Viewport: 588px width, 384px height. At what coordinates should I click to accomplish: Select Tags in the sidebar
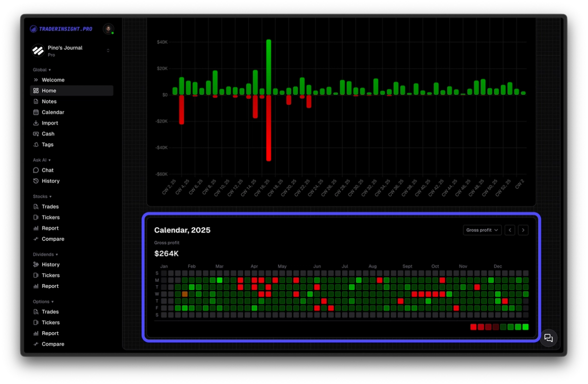[47, 144]
